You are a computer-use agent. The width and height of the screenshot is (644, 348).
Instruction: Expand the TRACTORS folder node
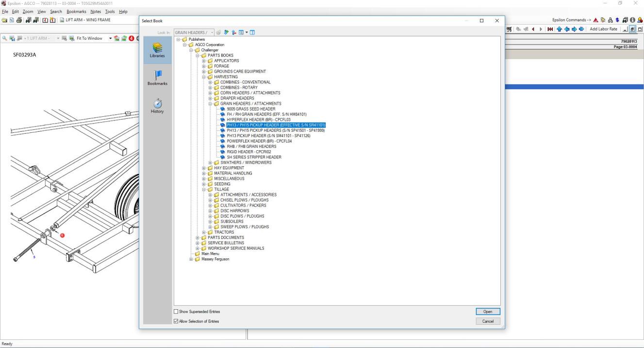coord(204,232)
